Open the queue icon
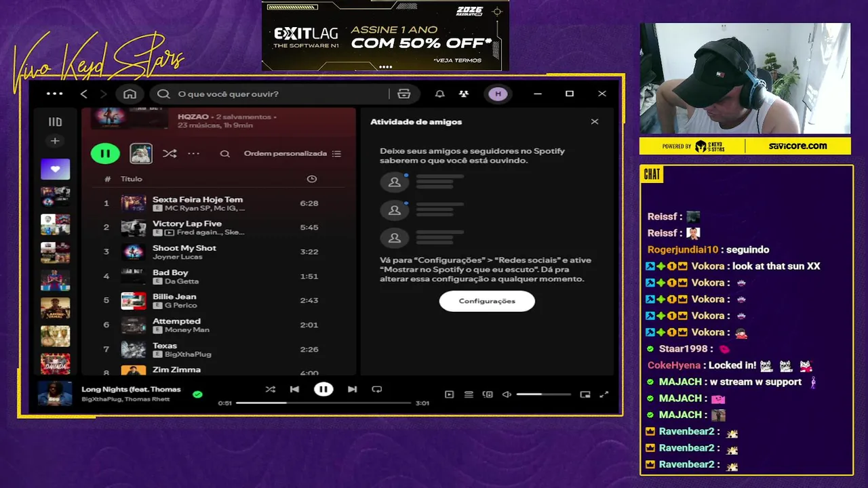 (469, 394)
